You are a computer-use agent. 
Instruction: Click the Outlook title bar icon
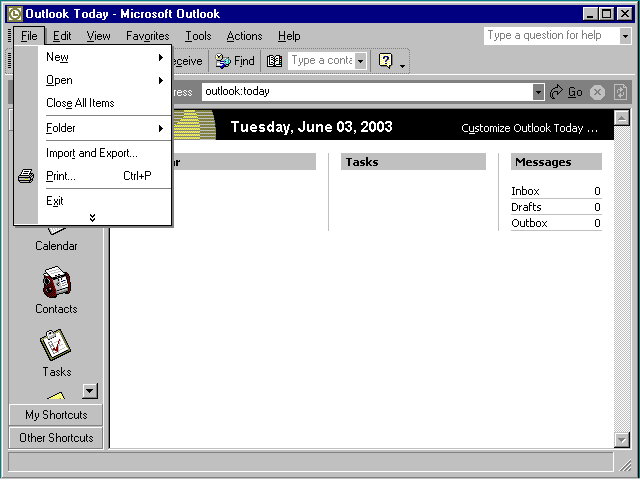click(15, 14)
